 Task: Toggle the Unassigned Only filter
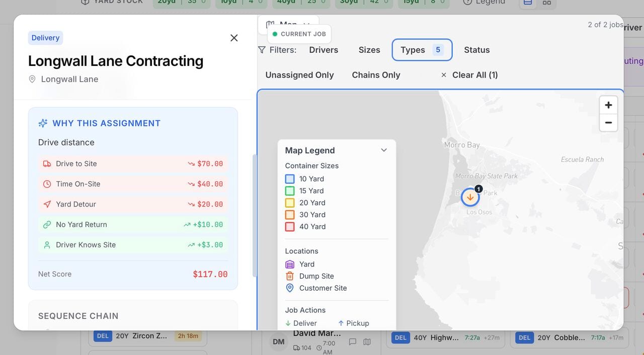(x=300, y=75)
